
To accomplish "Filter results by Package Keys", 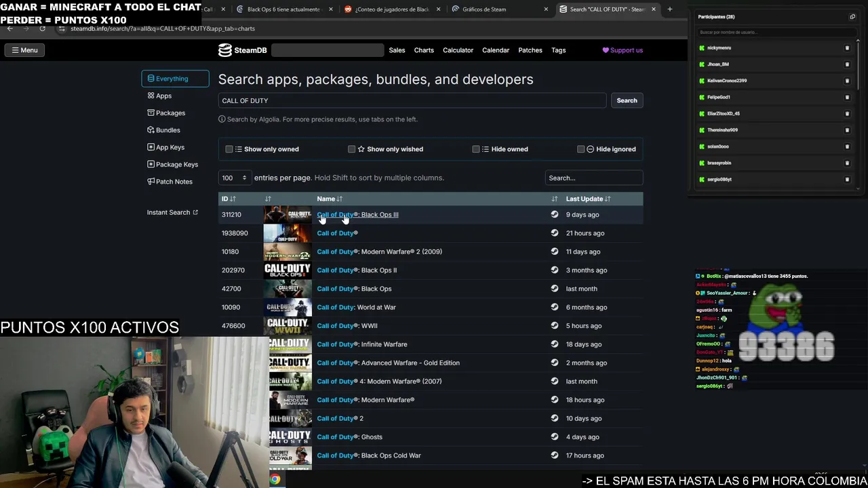I will 175,164.
